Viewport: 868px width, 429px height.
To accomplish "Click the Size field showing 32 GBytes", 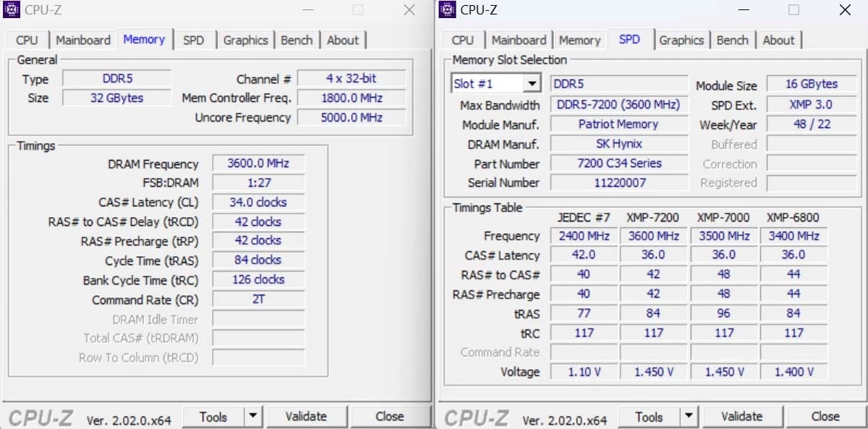I will pos(117,98).
